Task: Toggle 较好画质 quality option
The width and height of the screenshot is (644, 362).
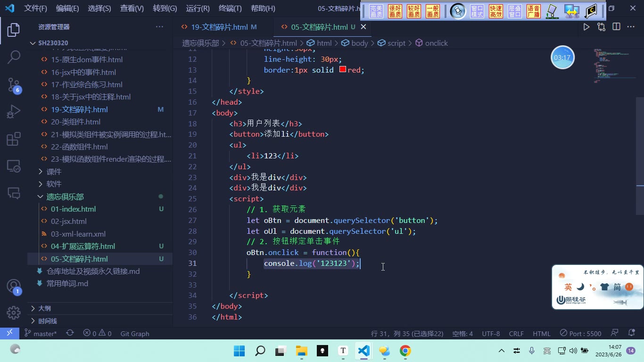Action: point(414,11)
